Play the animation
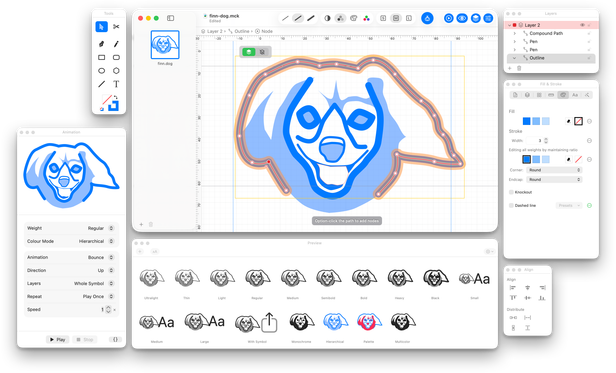 57,339
